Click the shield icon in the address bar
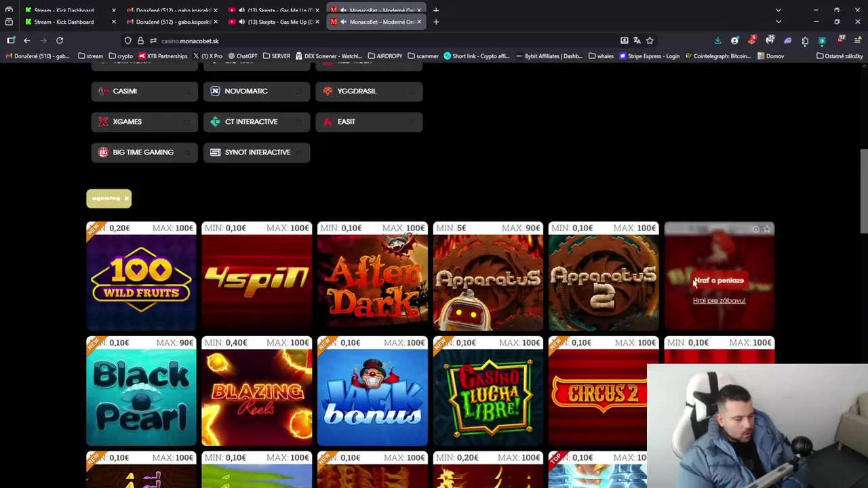This screenshot has height=488, width=868. pos(127,41)
